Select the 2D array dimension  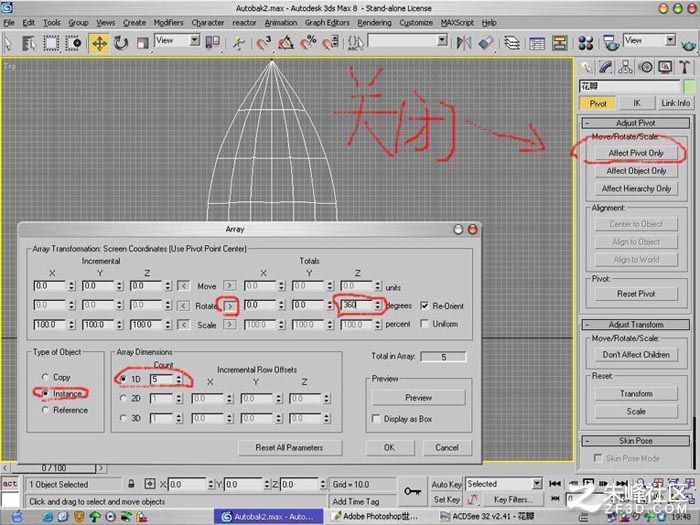(x=123, y=398)
